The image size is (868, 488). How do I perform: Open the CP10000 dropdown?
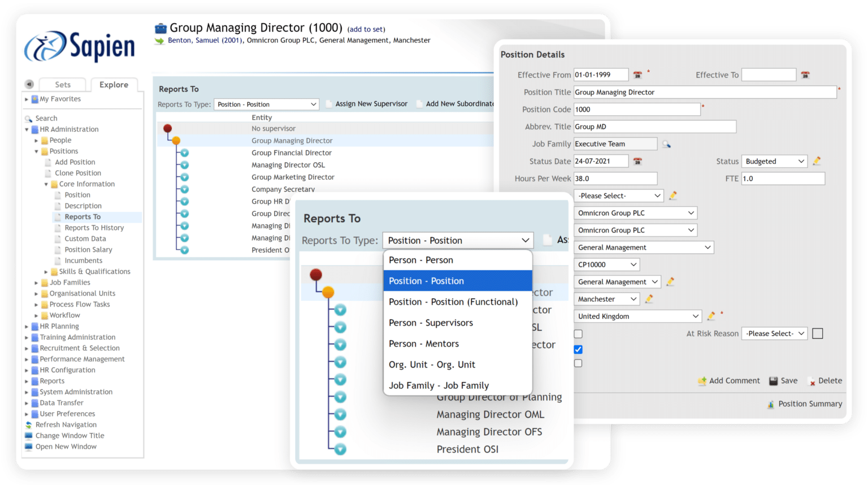(607, 265)
